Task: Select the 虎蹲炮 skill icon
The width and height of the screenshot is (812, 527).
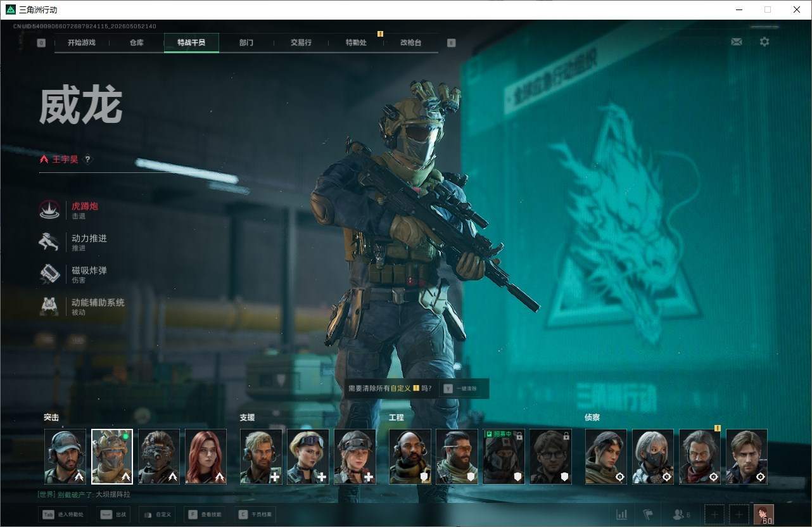Action: (x=49, y=210)
